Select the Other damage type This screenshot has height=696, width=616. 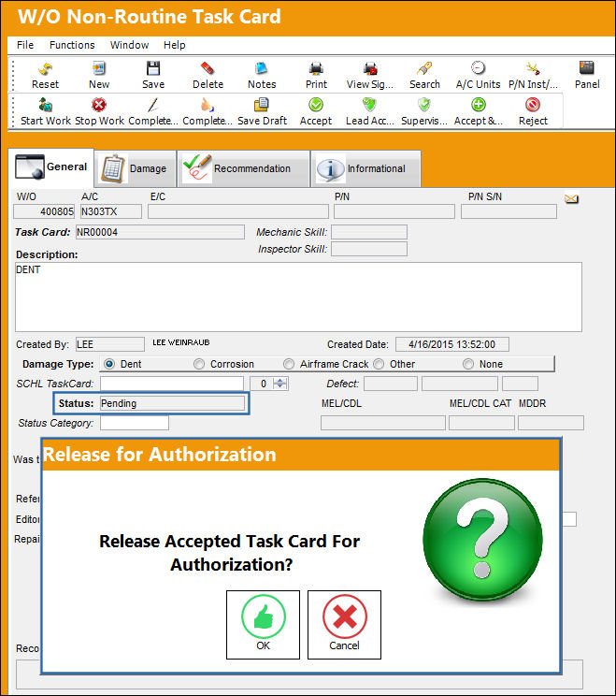coord(379,364)
